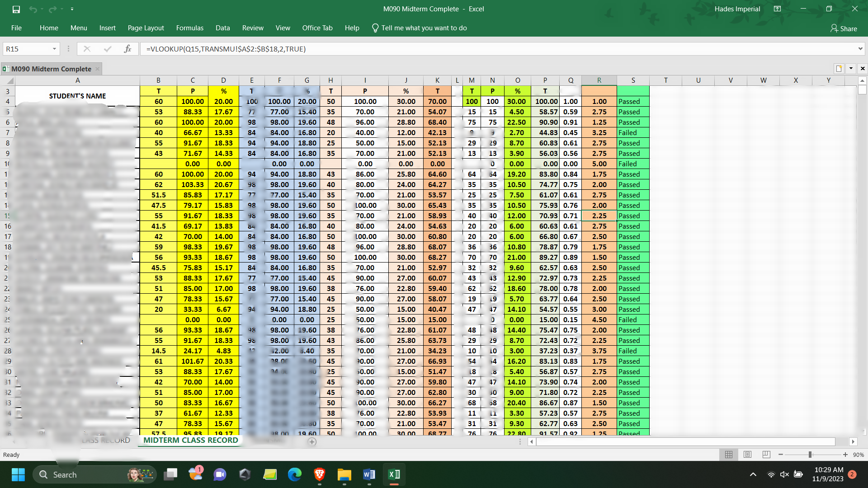Click the Insert Function fx icon

click(127, 49)
